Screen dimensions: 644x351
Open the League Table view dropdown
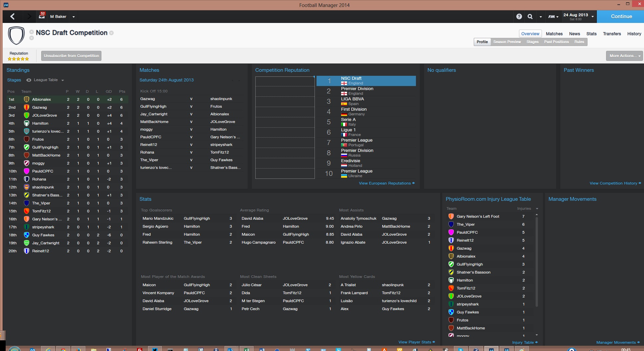pyautogui.click(x=63, y=80)
